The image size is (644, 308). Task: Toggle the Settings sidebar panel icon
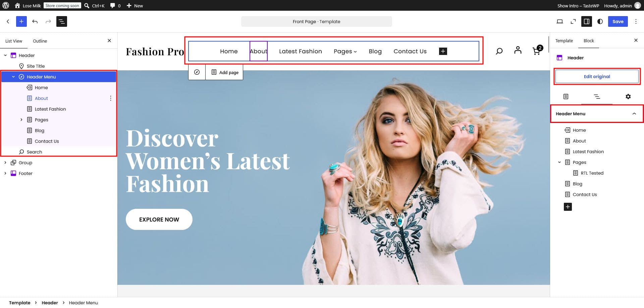[586, 21]
